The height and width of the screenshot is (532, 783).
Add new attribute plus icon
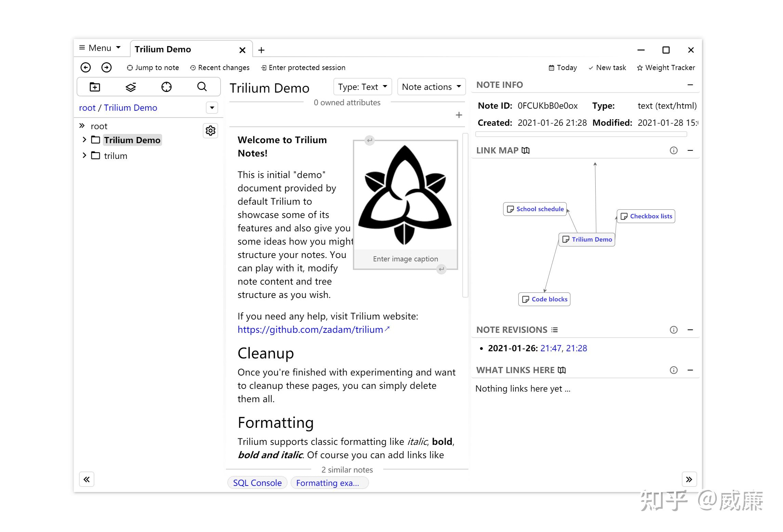[x=459, y=115]
